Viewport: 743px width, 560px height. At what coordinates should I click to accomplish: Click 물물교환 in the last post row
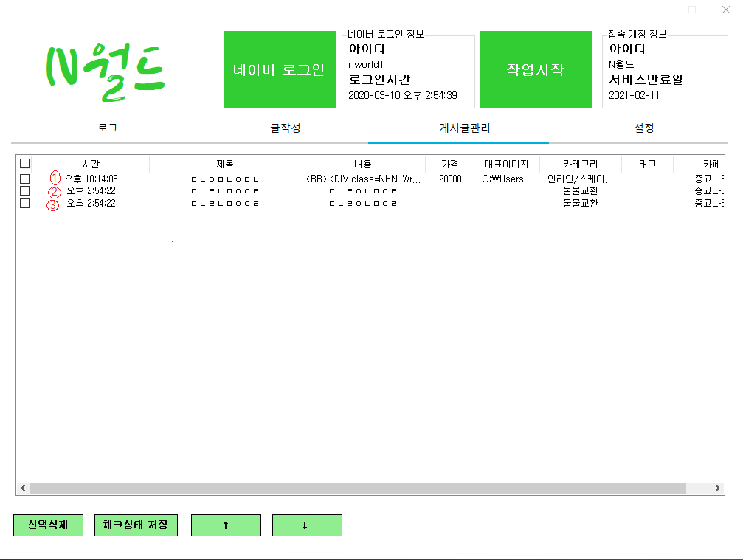[x=581, y=203]
